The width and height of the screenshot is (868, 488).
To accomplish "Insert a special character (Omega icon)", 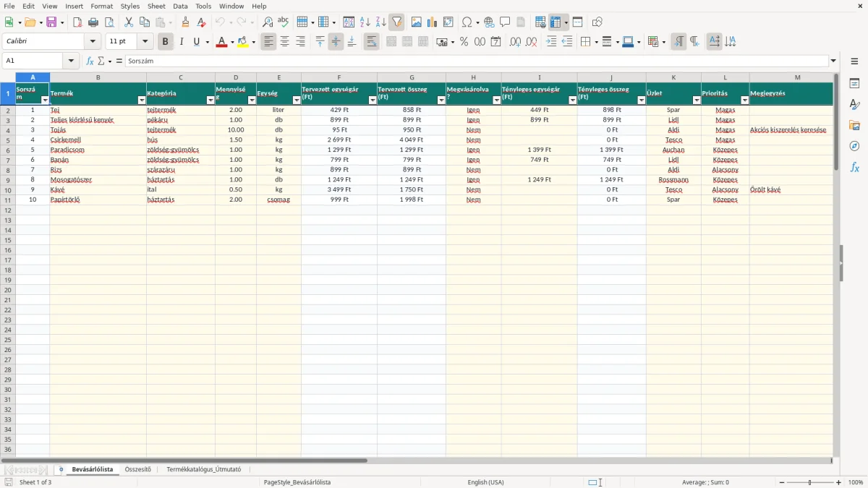I will (x=467, y=22).
